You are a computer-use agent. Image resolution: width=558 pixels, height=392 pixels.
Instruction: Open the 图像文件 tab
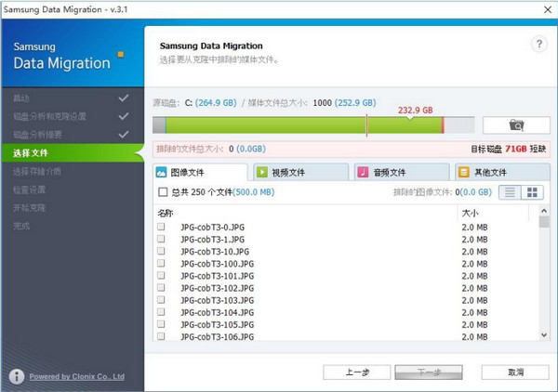200,173
